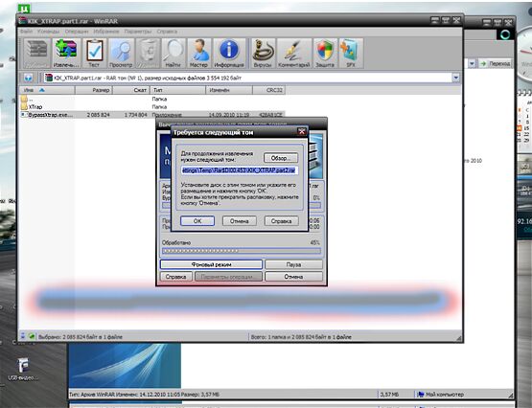The height and width of the screenshot is (408, 532).
Task: Click the Удалить (Delete) trash icon
Action: 148,54
